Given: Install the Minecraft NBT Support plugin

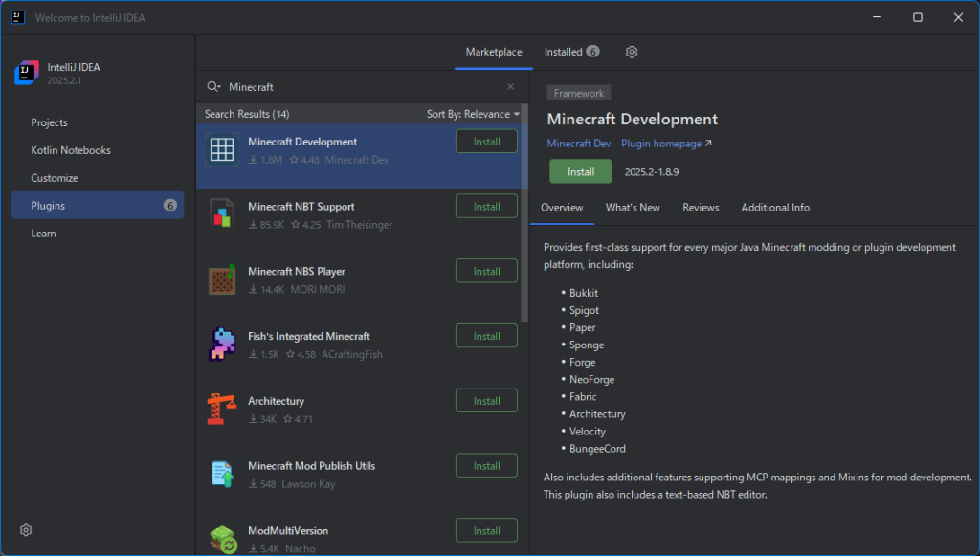Looking at the screenshot, I should tap(486, 207).
